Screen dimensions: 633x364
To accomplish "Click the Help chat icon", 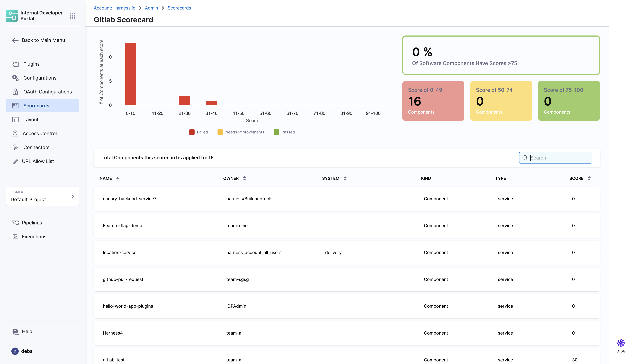I will 16,331.
